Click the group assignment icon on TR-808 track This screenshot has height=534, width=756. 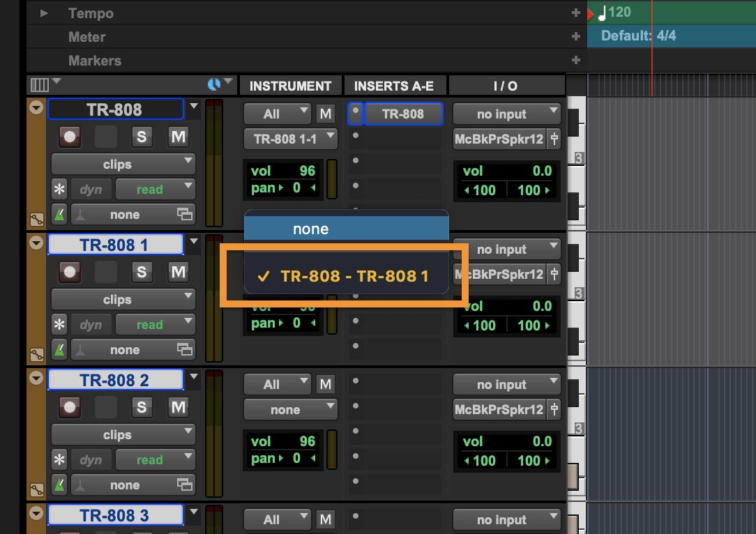pyautogui.click(x=36, y=219)
